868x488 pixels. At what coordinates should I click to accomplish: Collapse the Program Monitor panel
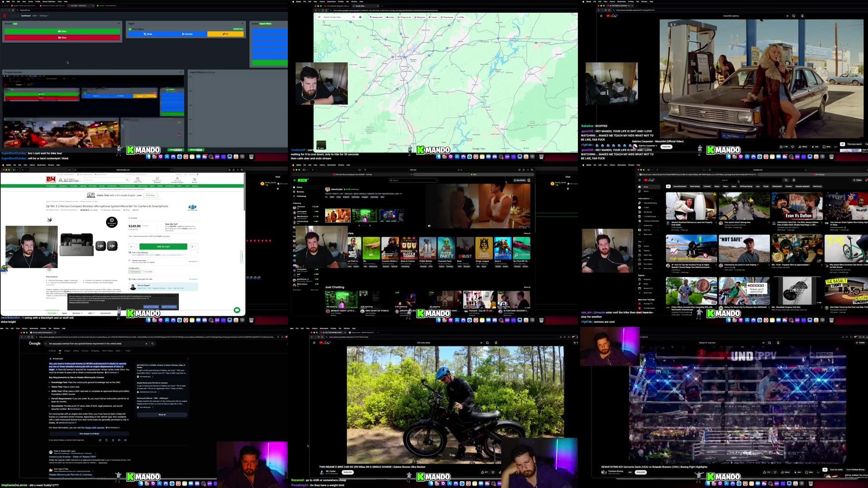(x=180, y=72)
